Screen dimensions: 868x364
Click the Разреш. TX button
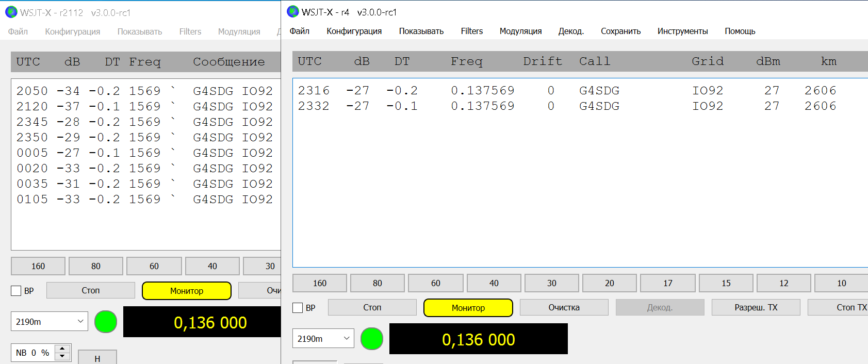tap(756, 308)
